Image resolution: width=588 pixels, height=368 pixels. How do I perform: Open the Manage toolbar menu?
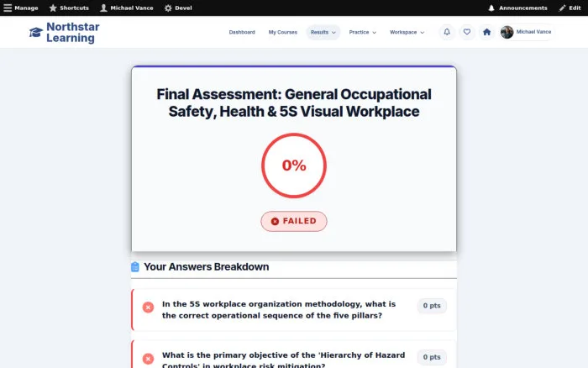(21, 8)
